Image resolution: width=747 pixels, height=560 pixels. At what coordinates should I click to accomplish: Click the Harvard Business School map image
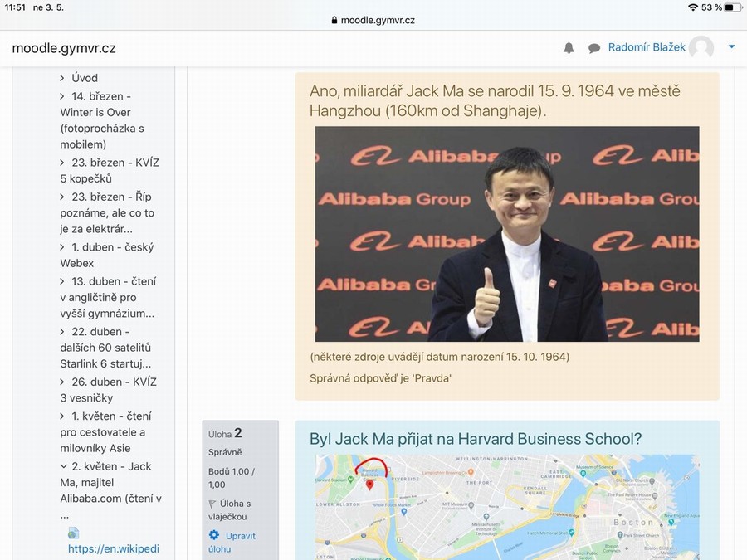507,507
